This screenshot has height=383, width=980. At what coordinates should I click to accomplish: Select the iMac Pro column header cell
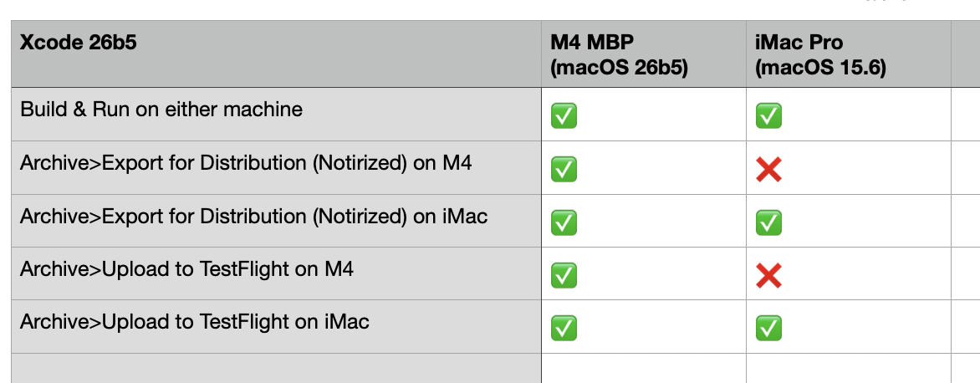coord(849,54)
